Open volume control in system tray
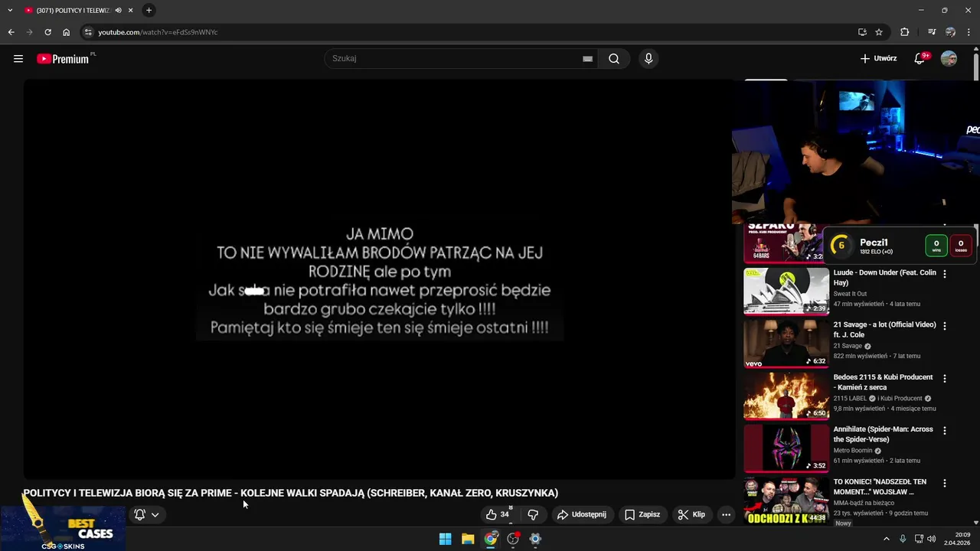This screenshot has height=551, width=980. (x=932, y=539)
